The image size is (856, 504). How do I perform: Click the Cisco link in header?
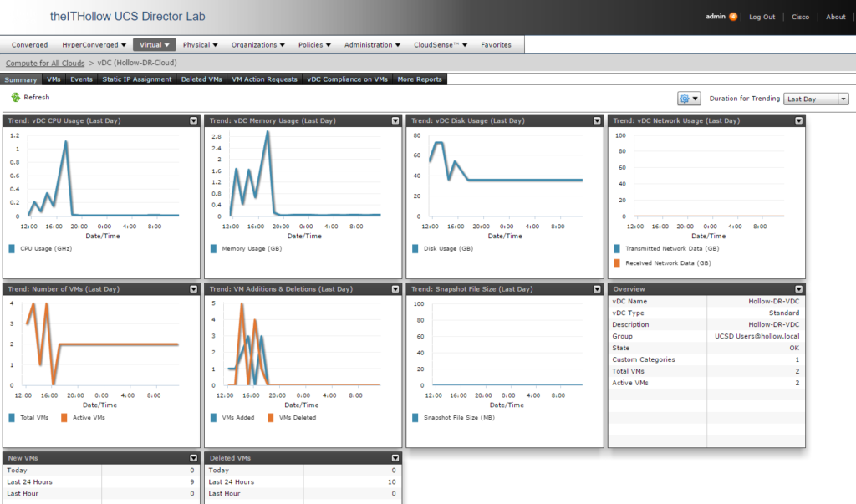(x=800, y=17)
